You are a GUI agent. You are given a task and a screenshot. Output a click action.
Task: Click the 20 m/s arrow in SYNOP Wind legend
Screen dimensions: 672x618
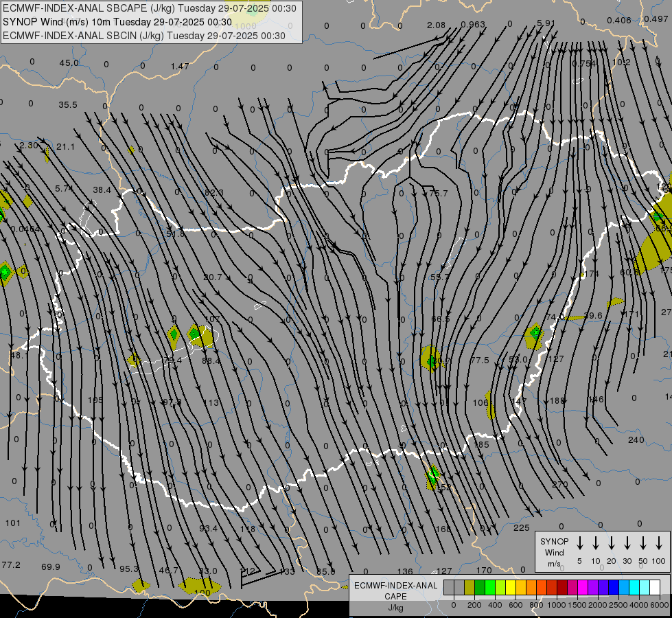pos(611,543)
